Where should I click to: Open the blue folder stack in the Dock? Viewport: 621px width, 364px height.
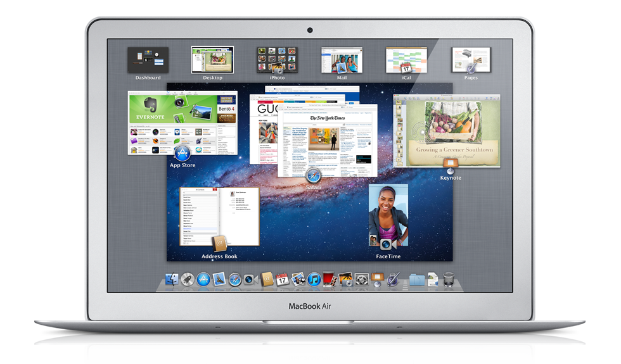(417, 280)
